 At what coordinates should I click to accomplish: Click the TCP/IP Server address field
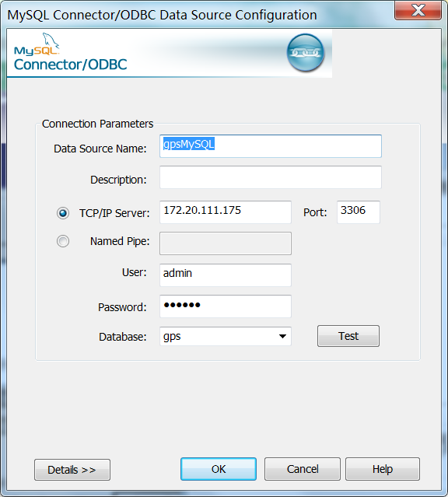pos(226,212)
